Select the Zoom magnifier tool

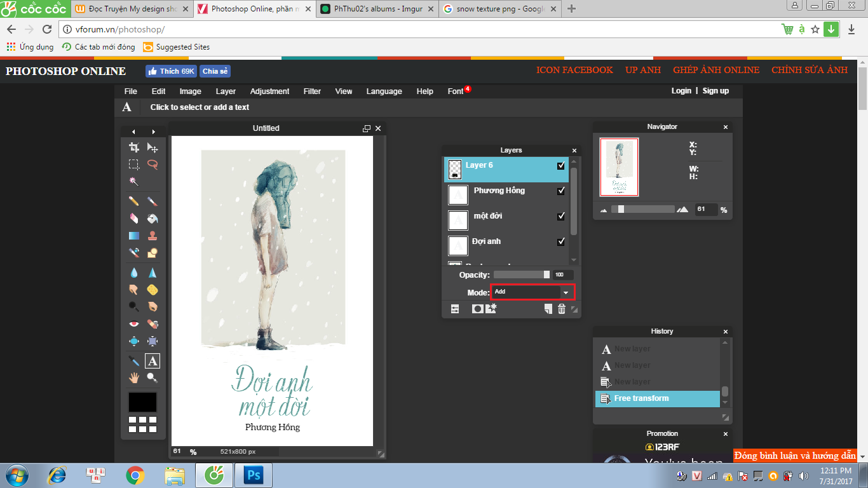(153, 378)
